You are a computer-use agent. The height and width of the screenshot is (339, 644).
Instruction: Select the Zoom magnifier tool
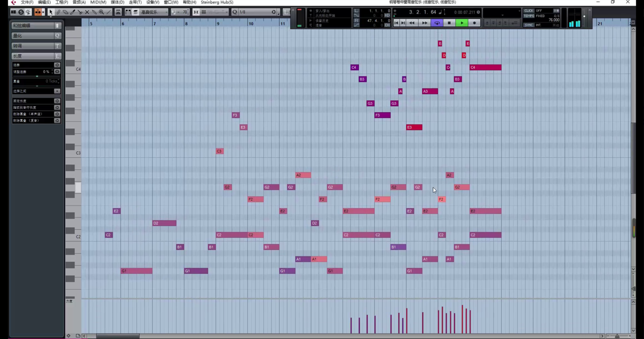(101, 12)
